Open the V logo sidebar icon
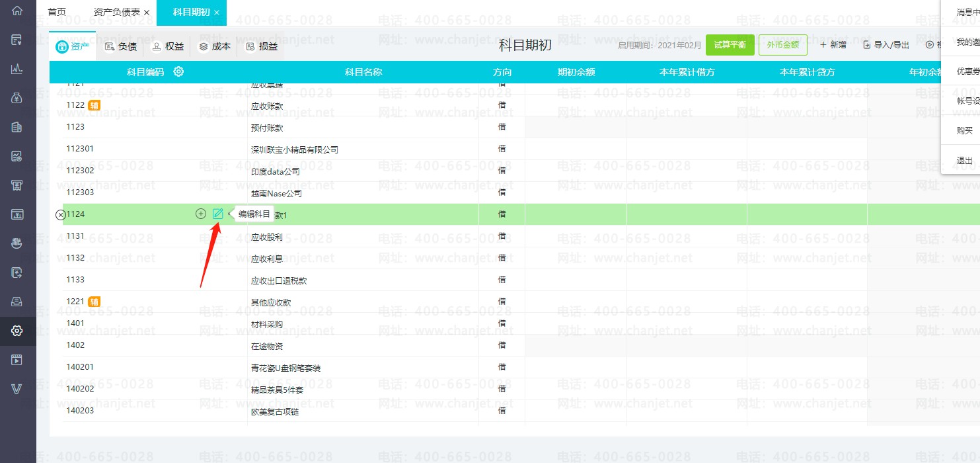This screenshot has height=463, width=980. [x=17, y=389]
